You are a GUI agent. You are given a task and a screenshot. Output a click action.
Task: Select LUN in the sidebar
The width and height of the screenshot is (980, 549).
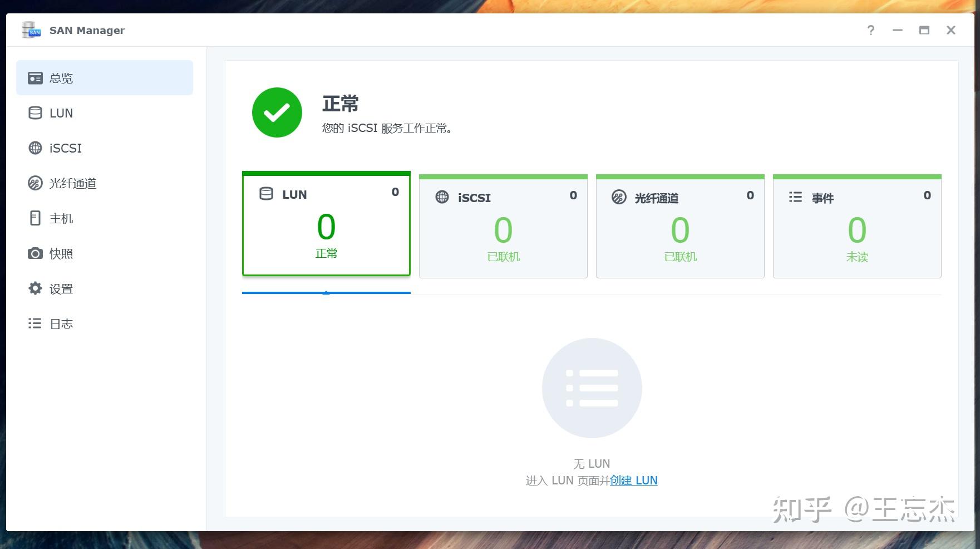[x=105, y=113]
